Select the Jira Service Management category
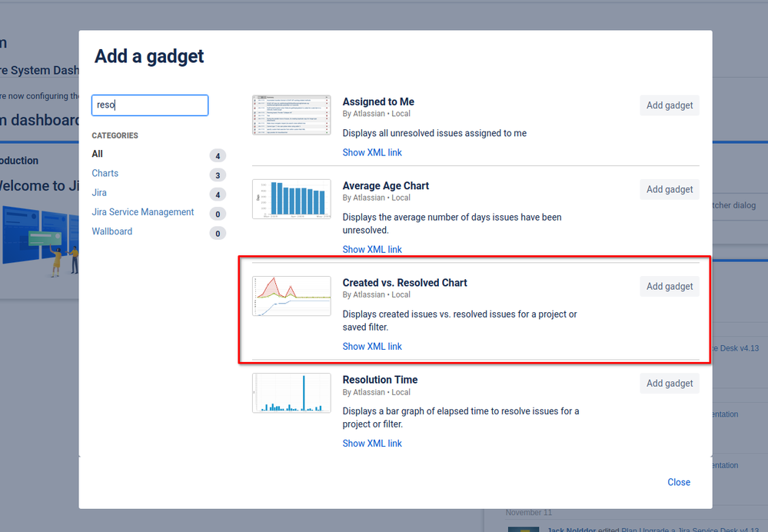 point(142,212)
